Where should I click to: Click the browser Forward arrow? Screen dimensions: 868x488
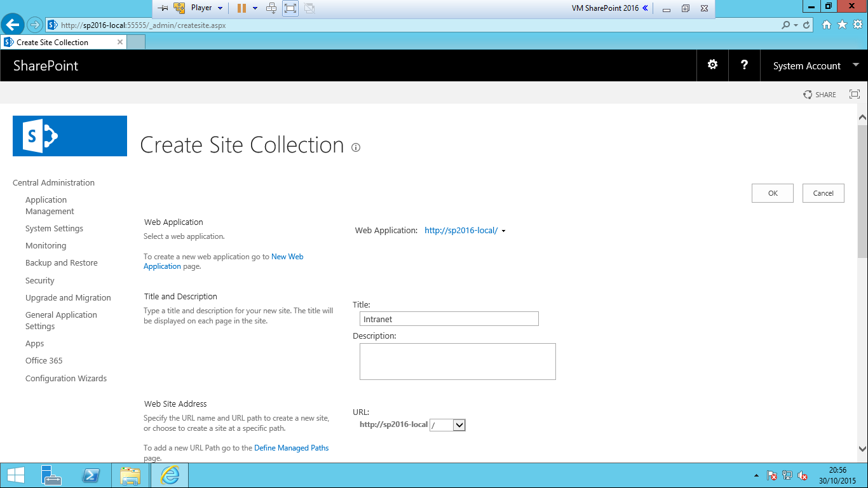34,25
